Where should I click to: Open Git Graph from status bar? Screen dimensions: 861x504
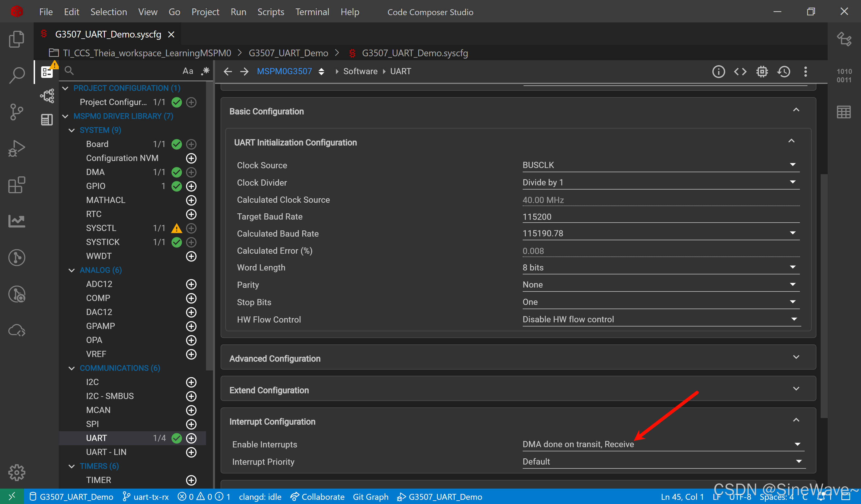(370, 496)
